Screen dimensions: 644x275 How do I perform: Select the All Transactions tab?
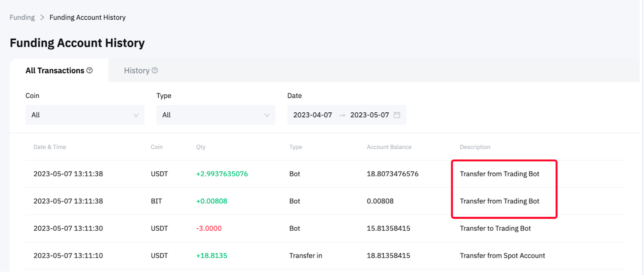55,70
